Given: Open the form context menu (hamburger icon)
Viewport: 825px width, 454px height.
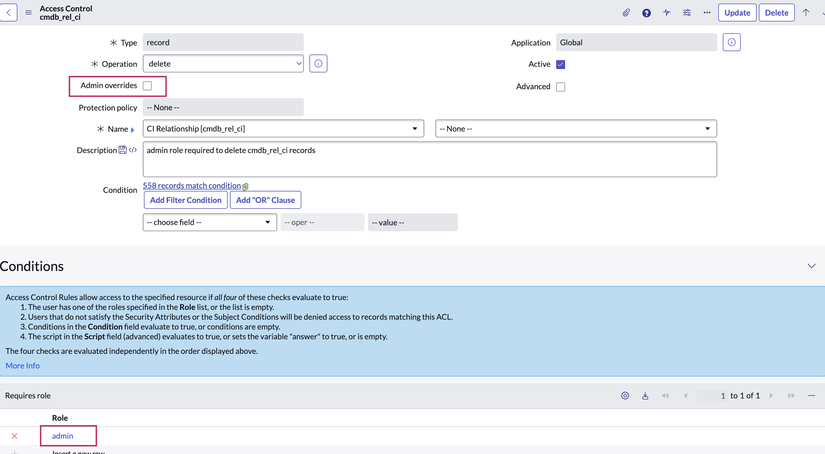Looking at the screenshot, I should pyautogui.click(x=28, y=13).
